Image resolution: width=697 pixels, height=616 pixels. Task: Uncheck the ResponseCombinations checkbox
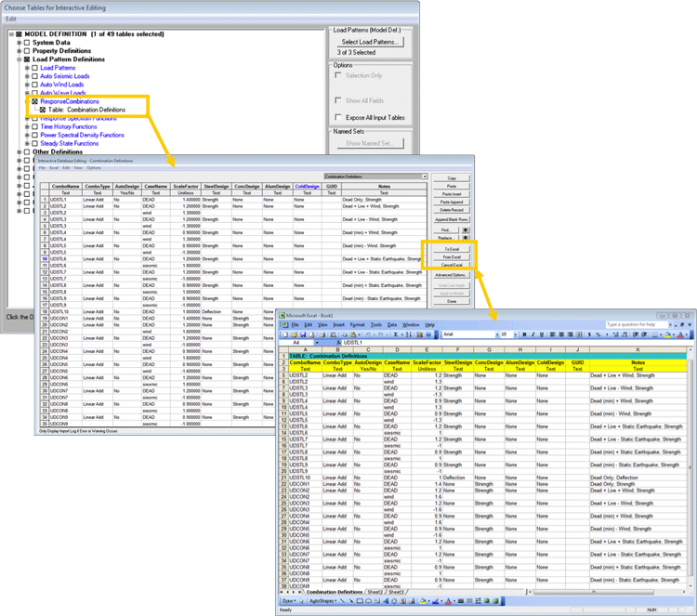tap(34, 101)
